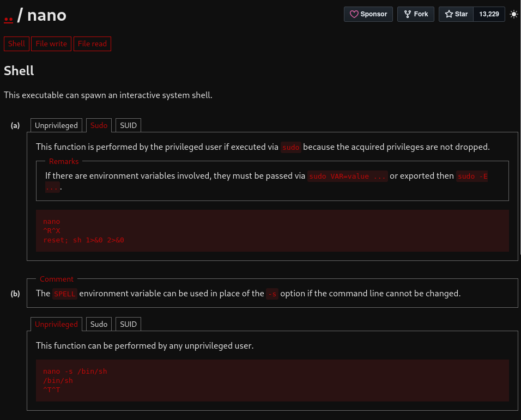
Task: Click the sentence 'This executable can spawn an interactive system shell.'
Action: 108,95
